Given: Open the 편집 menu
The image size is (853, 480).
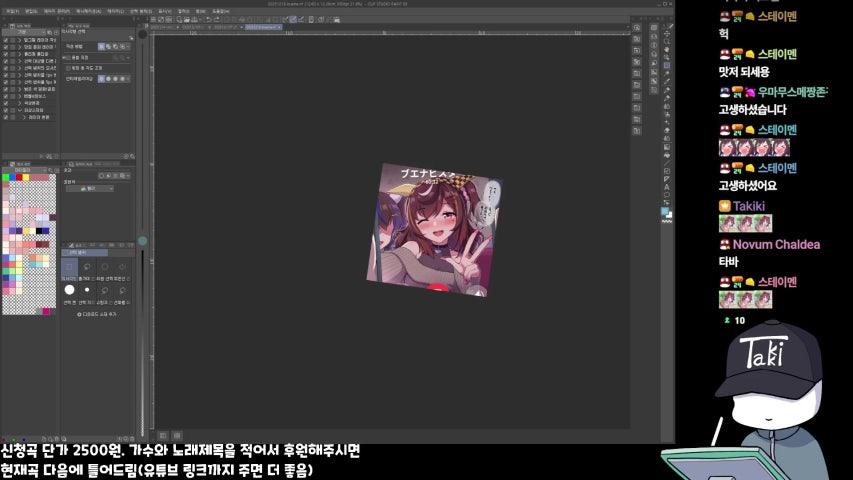Looking at the screenshot, I should point(31,11).
